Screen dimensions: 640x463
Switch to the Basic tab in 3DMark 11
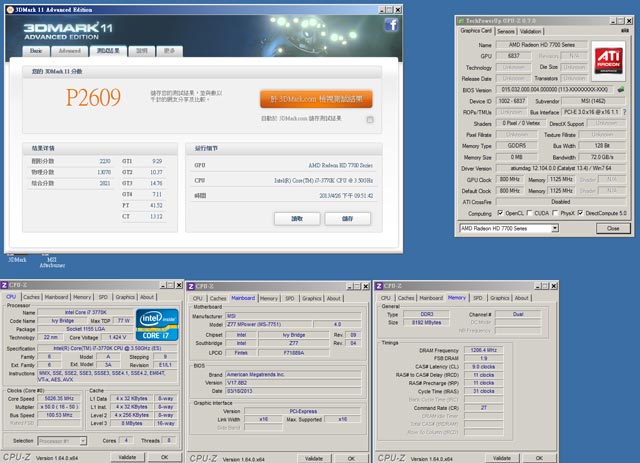coord(36,51)
